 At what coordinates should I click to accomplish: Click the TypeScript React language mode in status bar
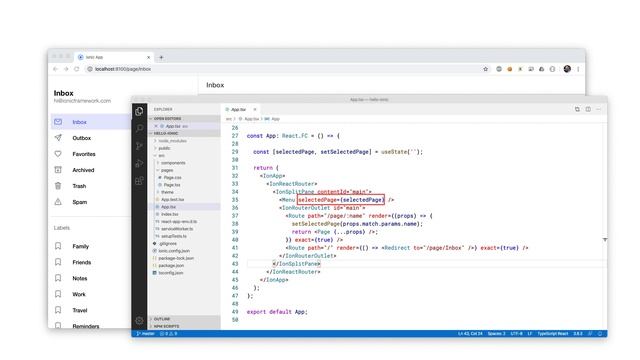pyautogui.click(x=553, y=333)
